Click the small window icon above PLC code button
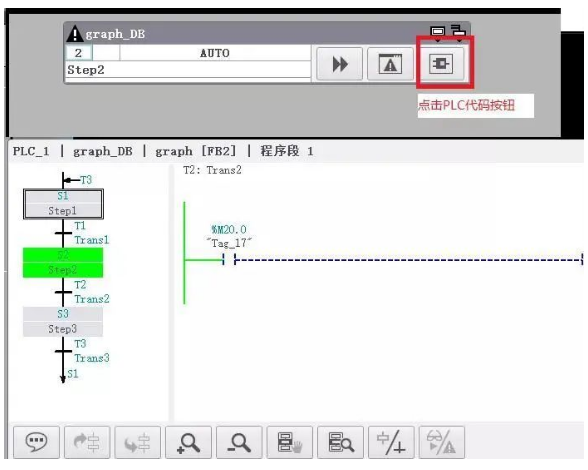 point(438,32)
